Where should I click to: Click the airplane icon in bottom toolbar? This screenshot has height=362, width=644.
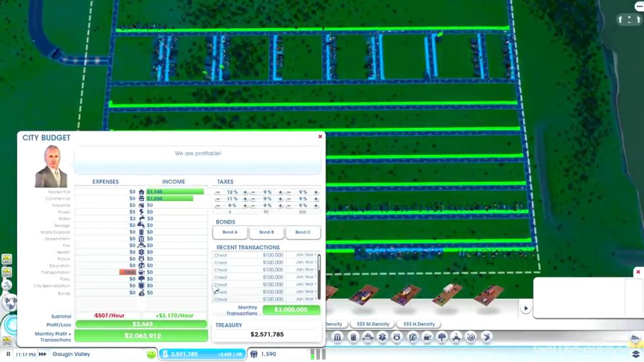[x=486, y=337]
